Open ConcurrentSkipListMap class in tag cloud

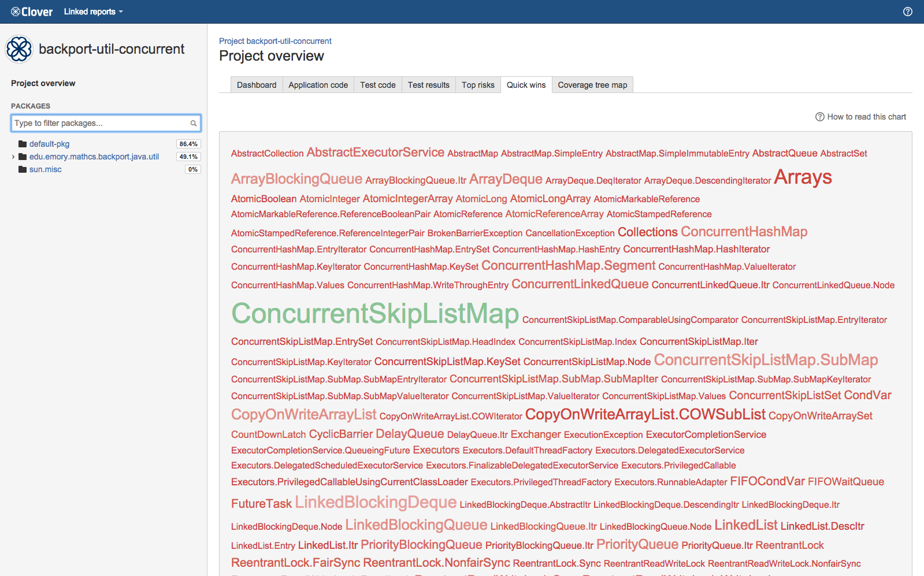click(x=375, y=314)
